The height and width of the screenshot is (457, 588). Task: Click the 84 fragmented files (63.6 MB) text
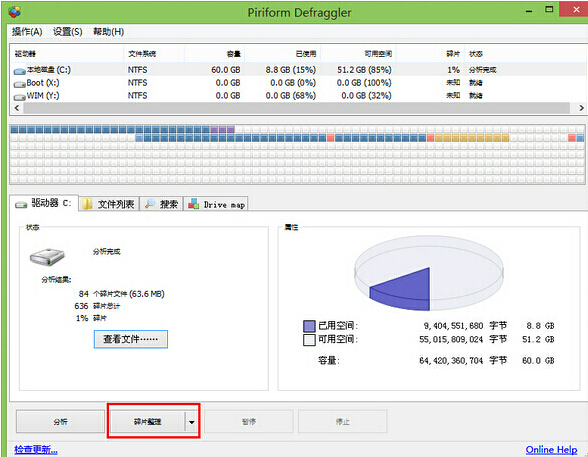[x=122, y=294]
